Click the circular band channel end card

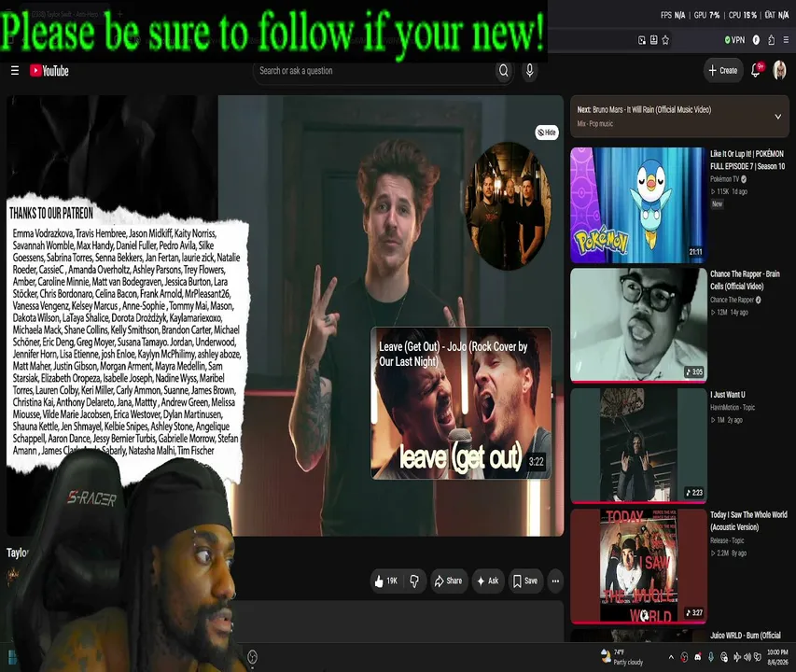(x=508, y=206)
